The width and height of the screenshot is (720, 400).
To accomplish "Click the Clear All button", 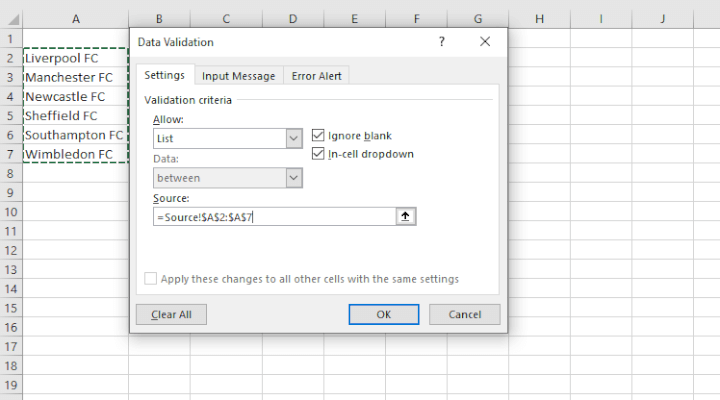I will (x=171, y=315).
